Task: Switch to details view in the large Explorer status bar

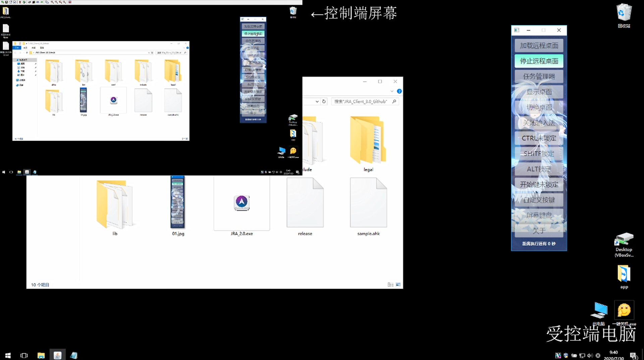Action: (390, 285)
